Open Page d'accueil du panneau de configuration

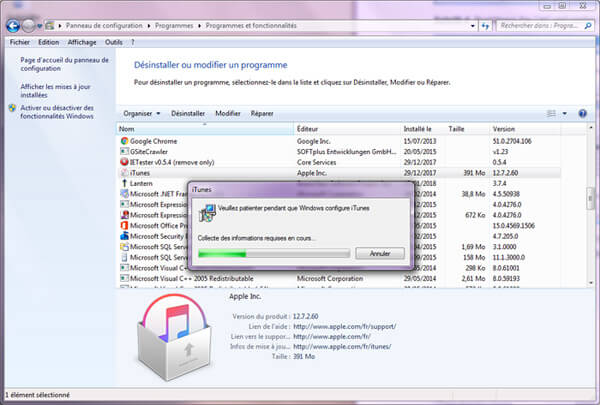tap(64, 64)
